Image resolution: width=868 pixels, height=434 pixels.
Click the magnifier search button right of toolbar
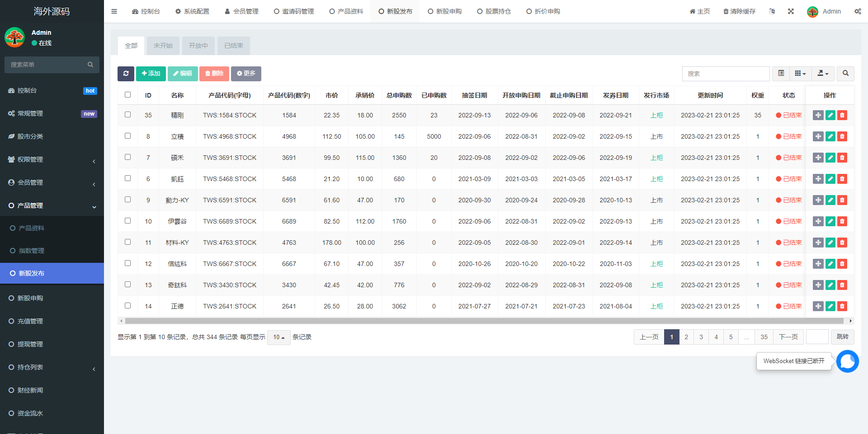[845, 74]
